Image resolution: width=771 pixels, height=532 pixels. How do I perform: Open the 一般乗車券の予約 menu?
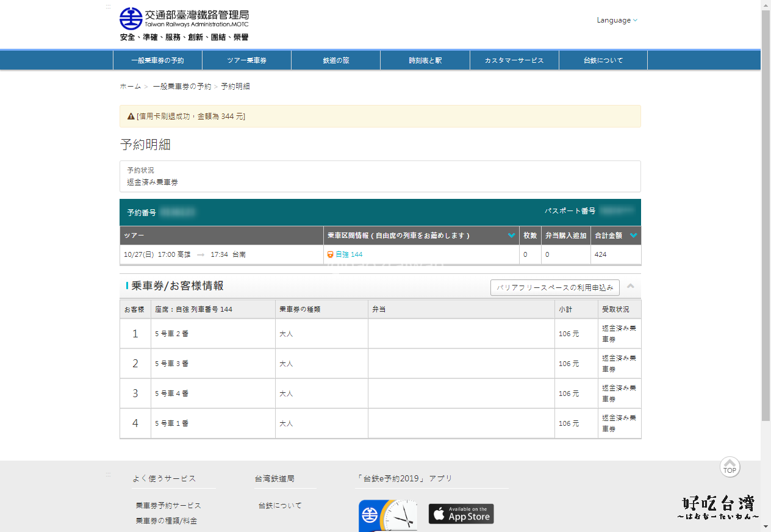[157, 60]
